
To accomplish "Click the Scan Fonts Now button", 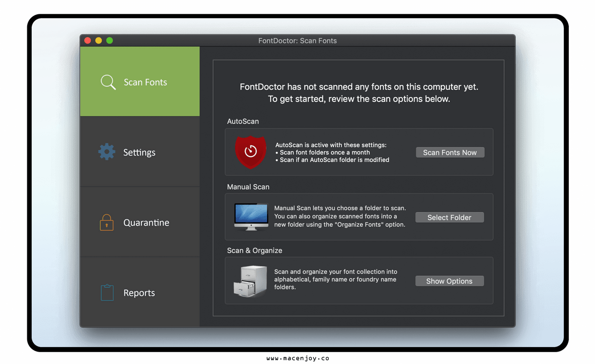I will point(450,153).
